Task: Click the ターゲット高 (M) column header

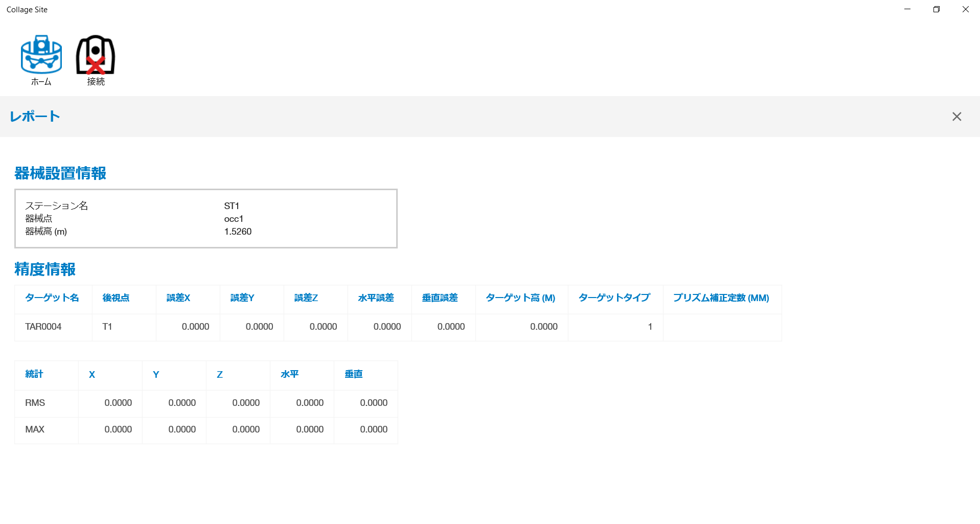Action: (x=520, y=298)
